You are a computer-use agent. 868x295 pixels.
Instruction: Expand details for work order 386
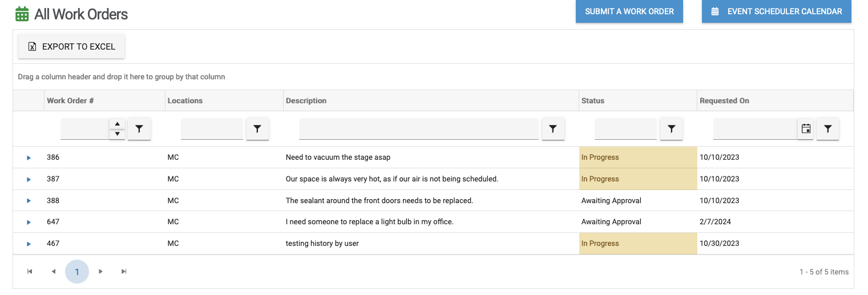(29, 157)
